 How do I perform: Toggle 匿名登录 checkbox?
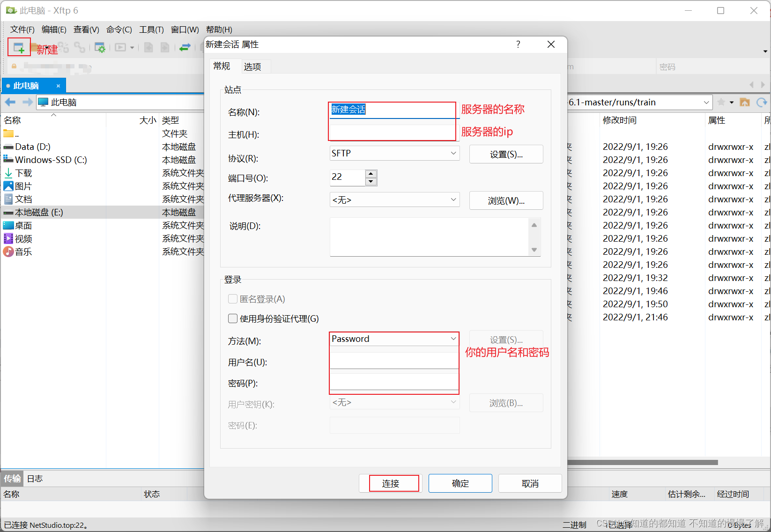[233, 299]
